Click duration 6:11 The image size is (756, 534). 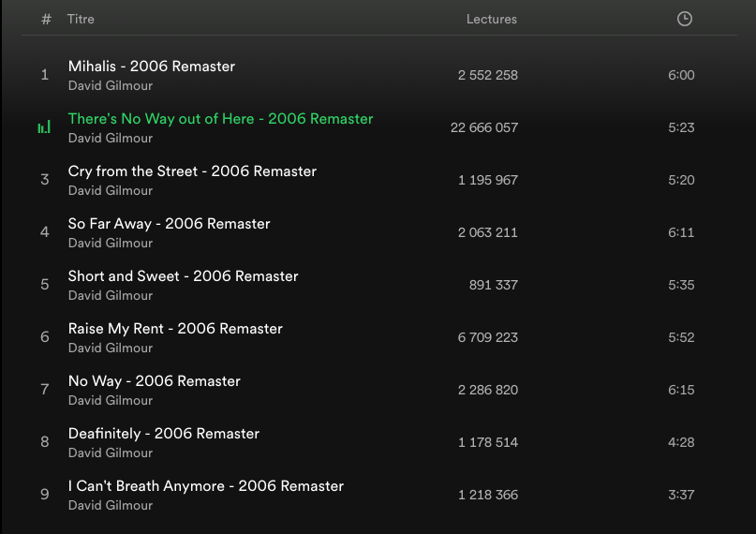pyautogui.click(x=681, y=232)
